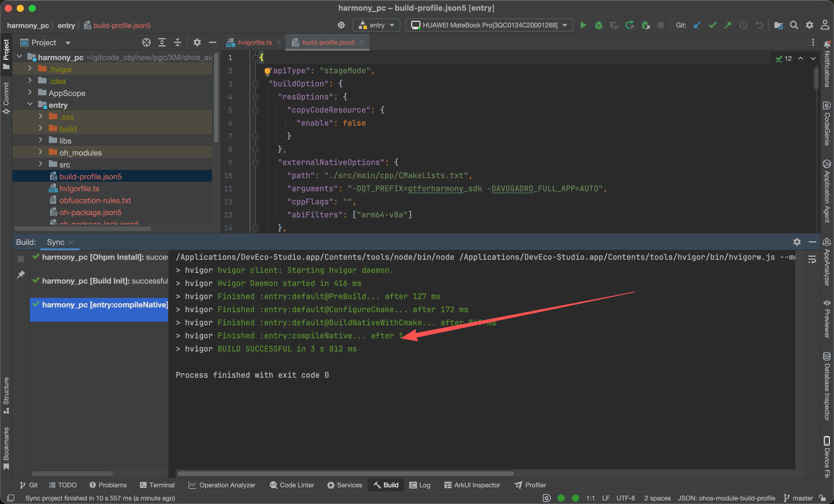Open the Project Structure folder icon
Screen dimensions: 834x504
tap(778, 25)
